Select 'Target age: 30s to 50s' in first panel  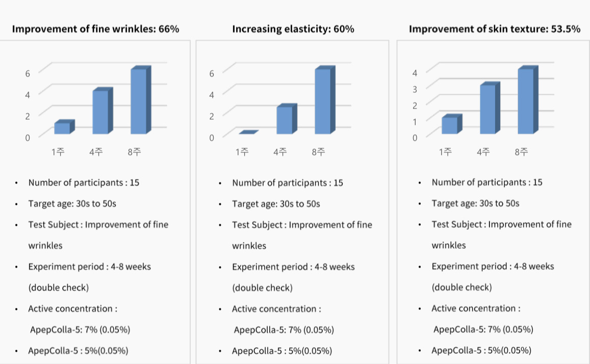tap(72, 204)
